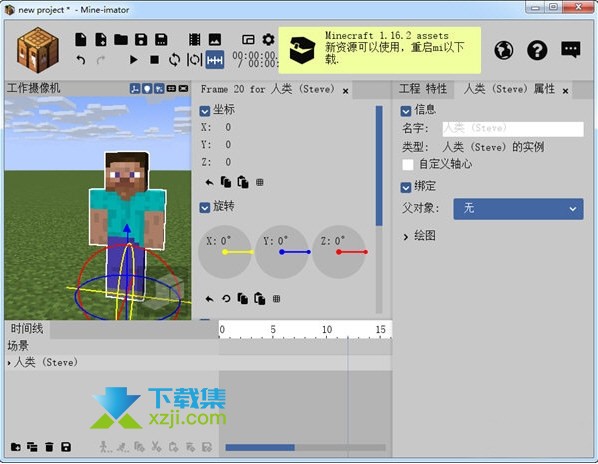Export image using the picture icon
Viewport: 598px width, 464px height.
coord(215,39)
